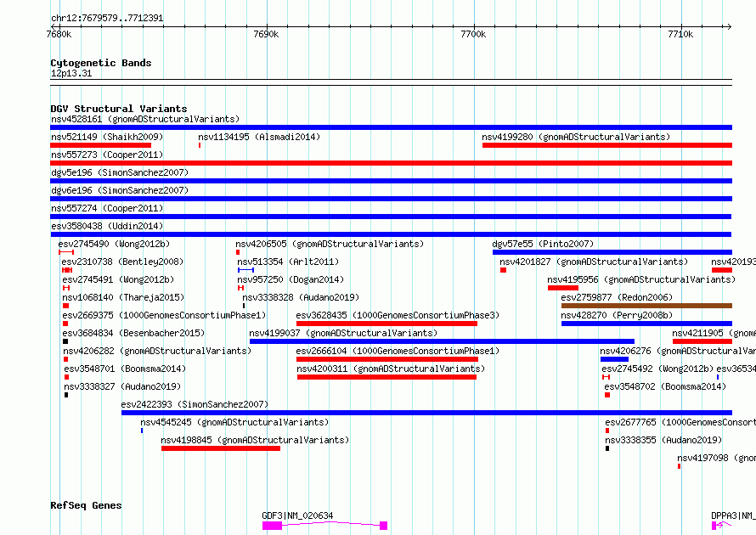Viewport: 756px width, 535px height.
Task: Open the esv3548702 (Boomsma2014) label
Action: (x=665, y=386)
